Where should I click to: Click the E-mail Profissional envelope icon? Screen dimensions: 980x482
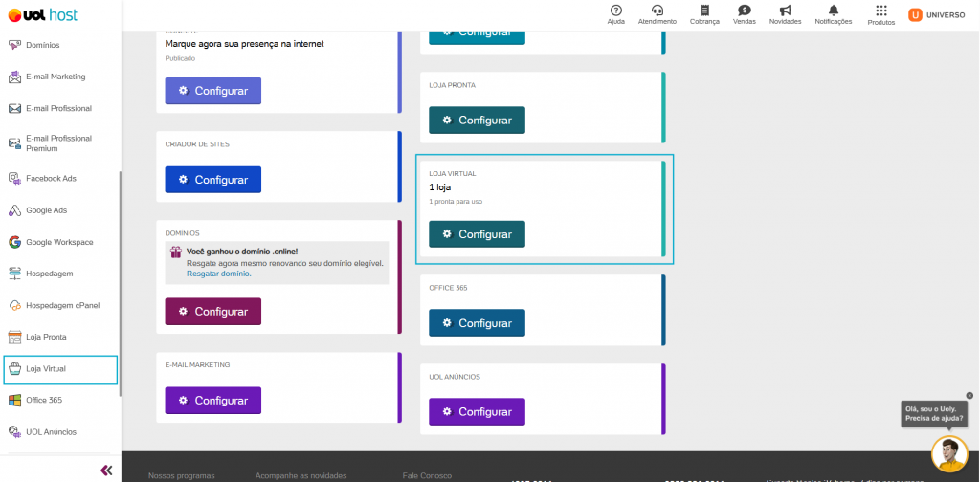[x=15, y=109]
